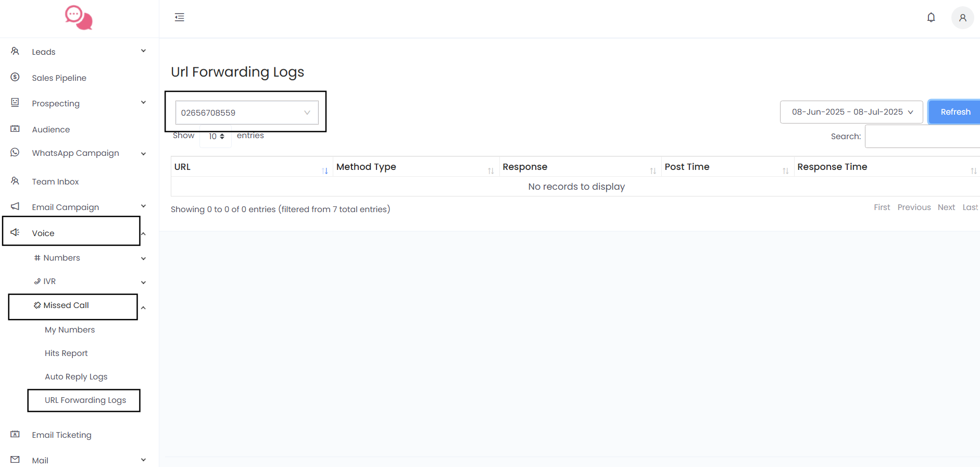
Task: Go to Next pagination page
Action: tap(946, 207)
